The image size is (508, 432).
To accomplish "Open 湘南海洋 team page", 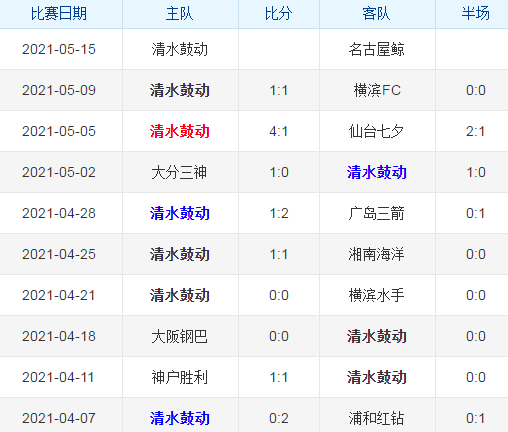I will click(377, 254).
